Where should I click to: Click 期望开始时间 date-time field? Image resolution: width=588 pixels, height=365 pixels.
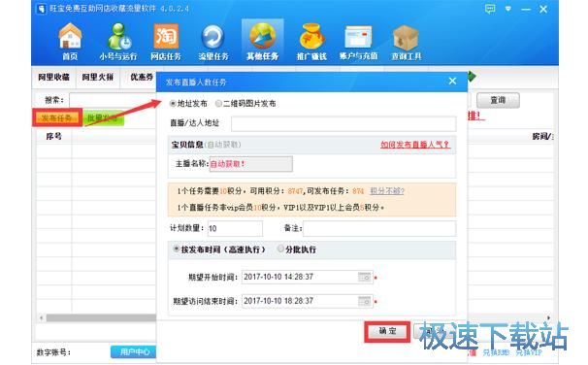(x=308, y=277)
